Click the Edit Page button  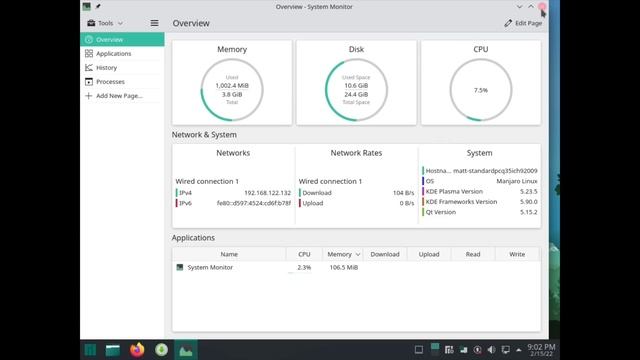523,23
